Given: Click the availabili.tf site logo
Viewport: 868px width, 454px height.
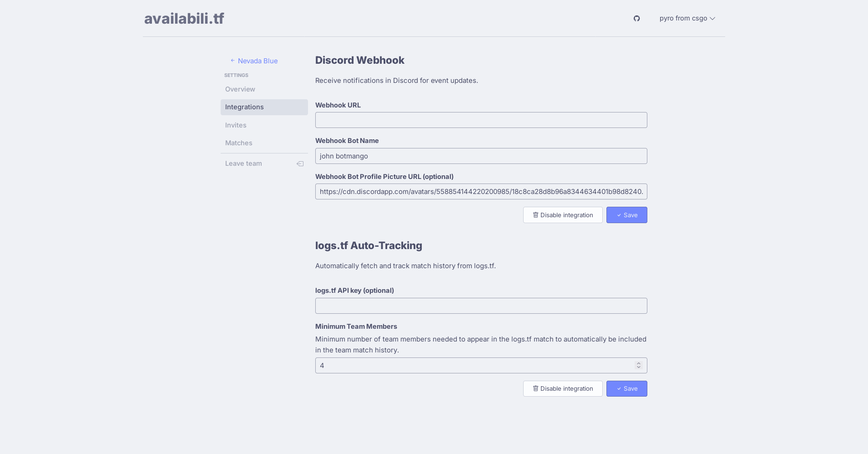Looking at the screenshot, I should (184, 19).
